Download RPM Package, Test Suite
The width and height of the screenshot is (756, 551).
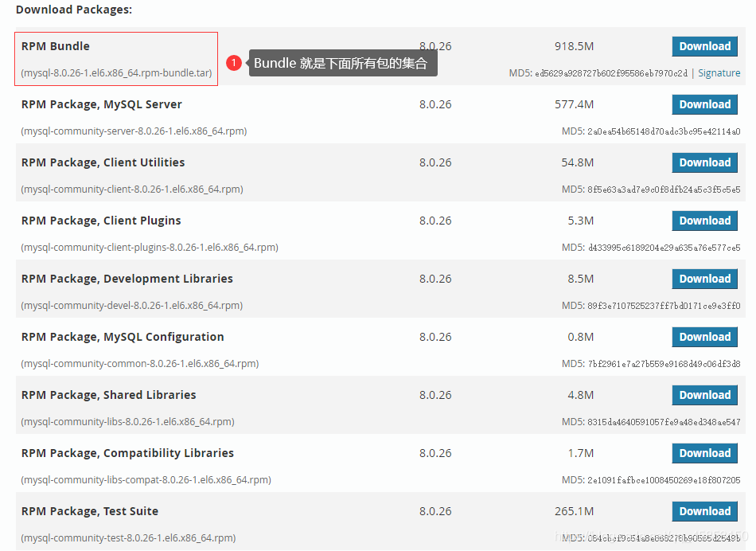704,511
